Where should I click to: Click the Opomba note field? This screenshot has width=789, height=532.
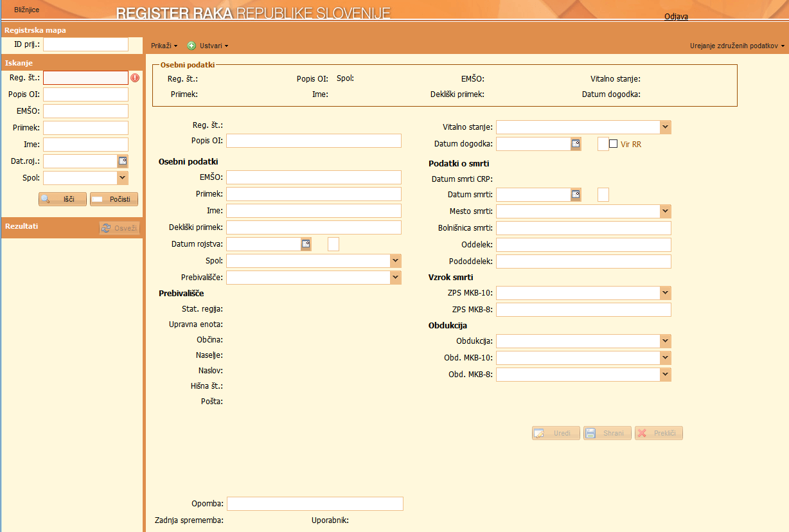(x=315, y=504)
